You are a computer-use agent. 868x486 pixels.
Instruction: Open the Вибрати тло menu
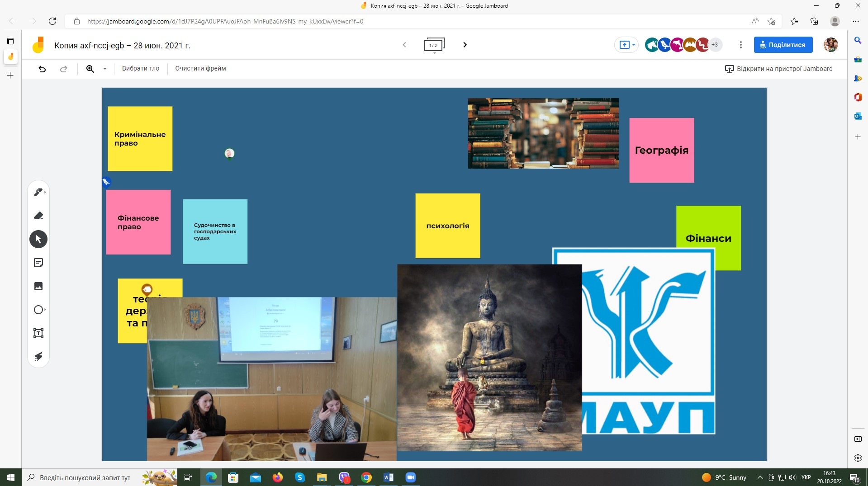pos(141,69)
